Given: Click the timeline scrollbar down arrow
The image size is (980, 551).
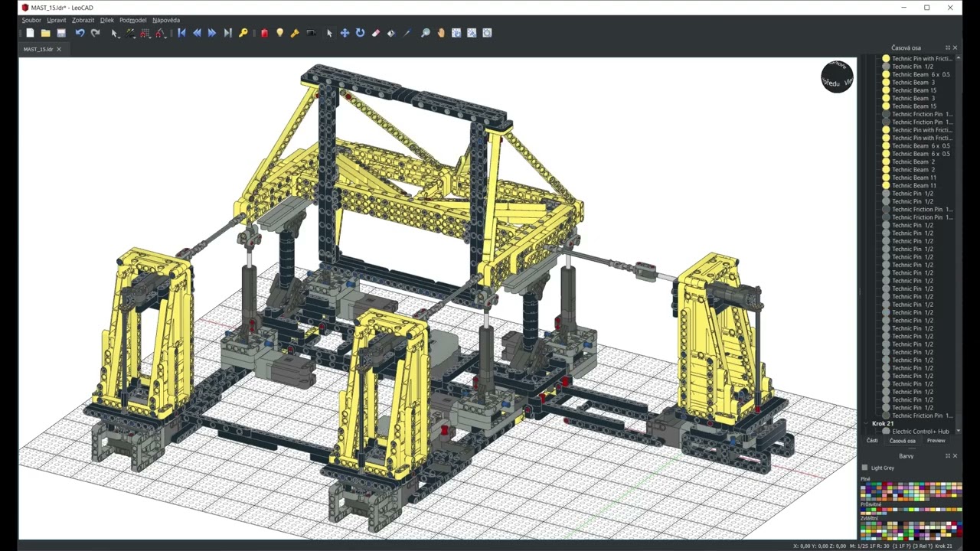Looking at the screenshot, I should (959, 431).
